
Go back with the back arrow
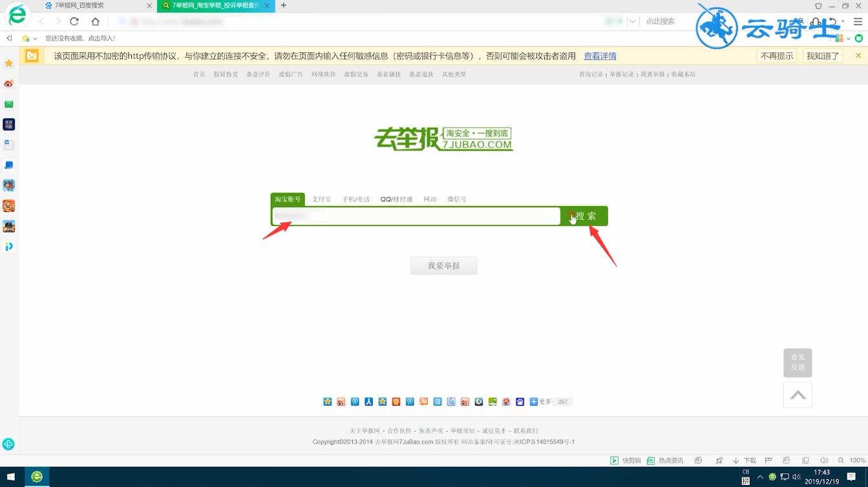click(42, 21)
